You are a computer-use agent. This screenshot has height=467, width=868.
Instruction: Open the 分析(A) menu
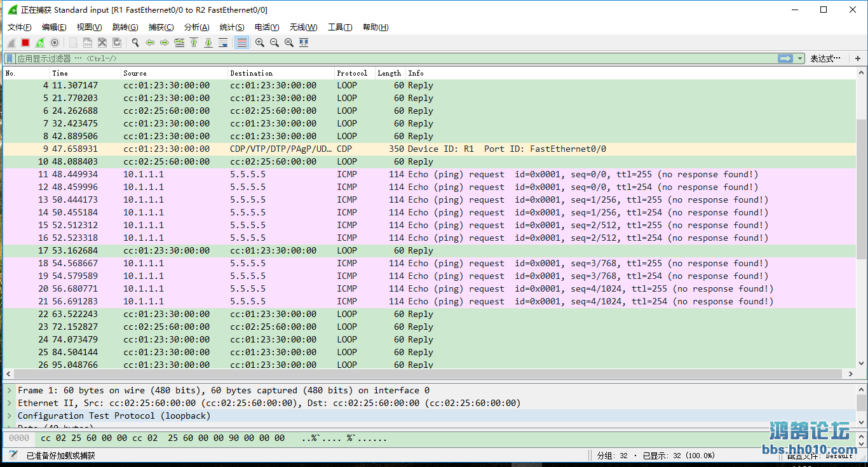pos(196,27)
